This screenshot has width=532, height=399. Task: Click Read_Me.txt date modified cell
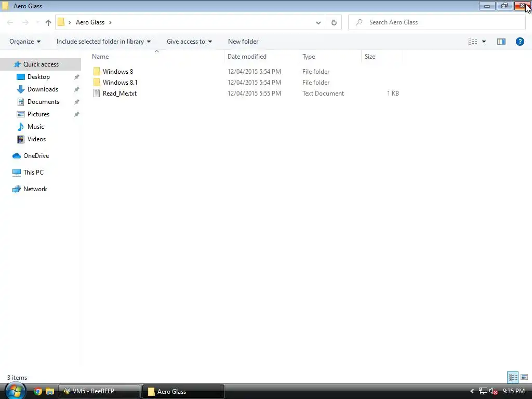pos(254,94)
